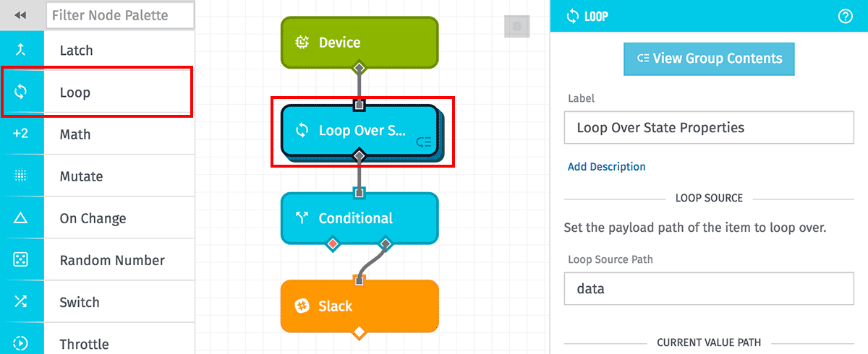Click the View Group Contents button

709,59
